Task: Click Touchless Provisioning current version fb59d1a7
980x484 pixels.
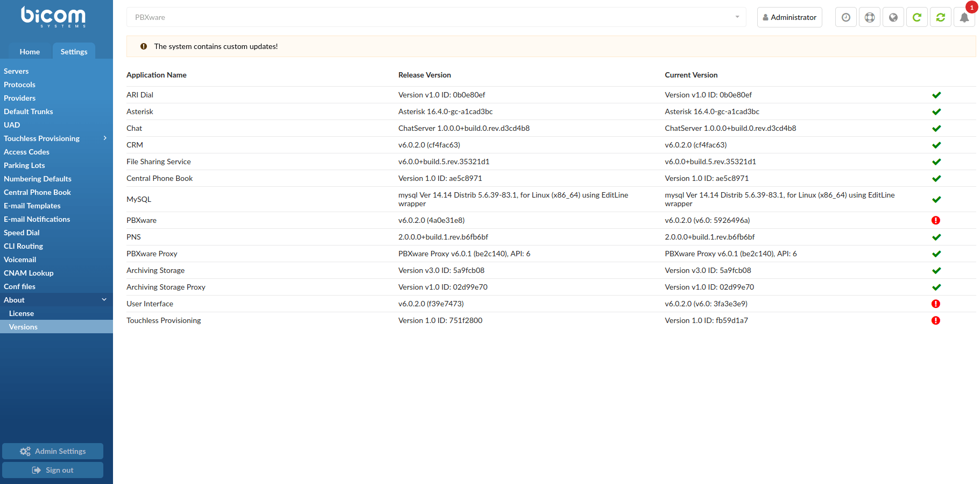Action: pyautogui.click(x=706, y=320)
